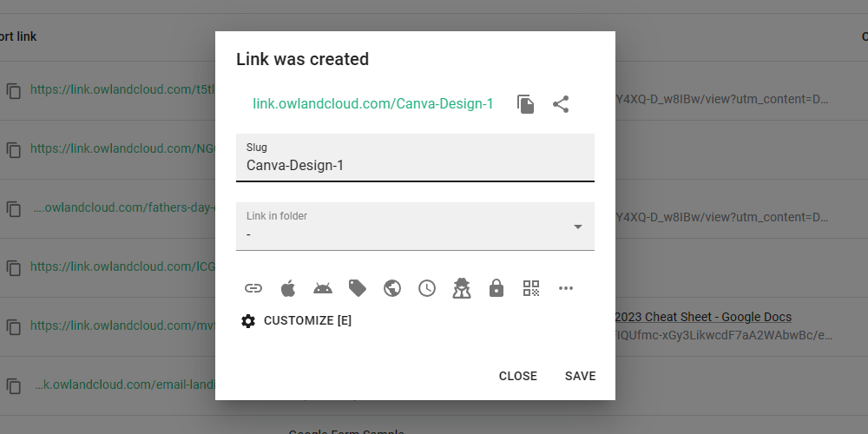The width and height of the screenshot is (868, 434).
Task: Open 2023 Cheat Sheet - Google Docs link
Action: 703,317
